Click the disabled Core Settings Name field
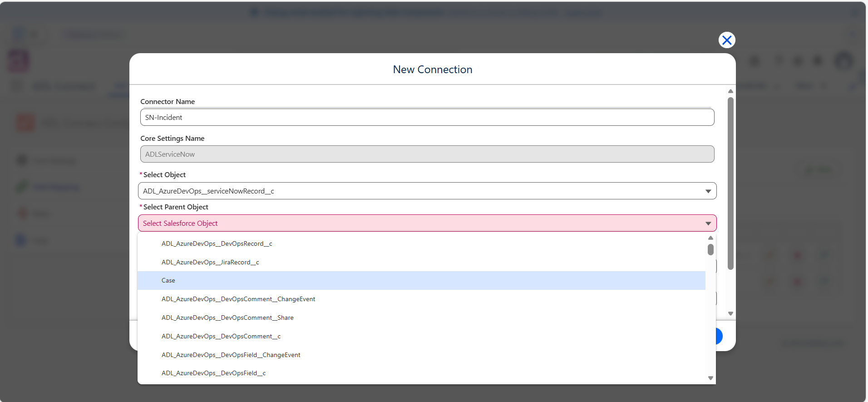The width and height of the screenshot is (868, 402). [427, 154]
